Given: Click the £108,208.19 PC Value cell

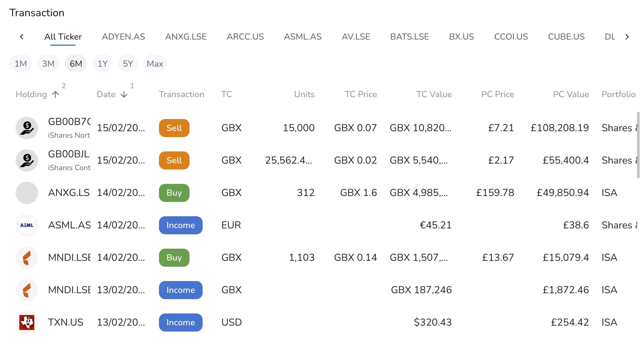Looking at the screenshot, I should pyautogui.click(x=560, y=128).
